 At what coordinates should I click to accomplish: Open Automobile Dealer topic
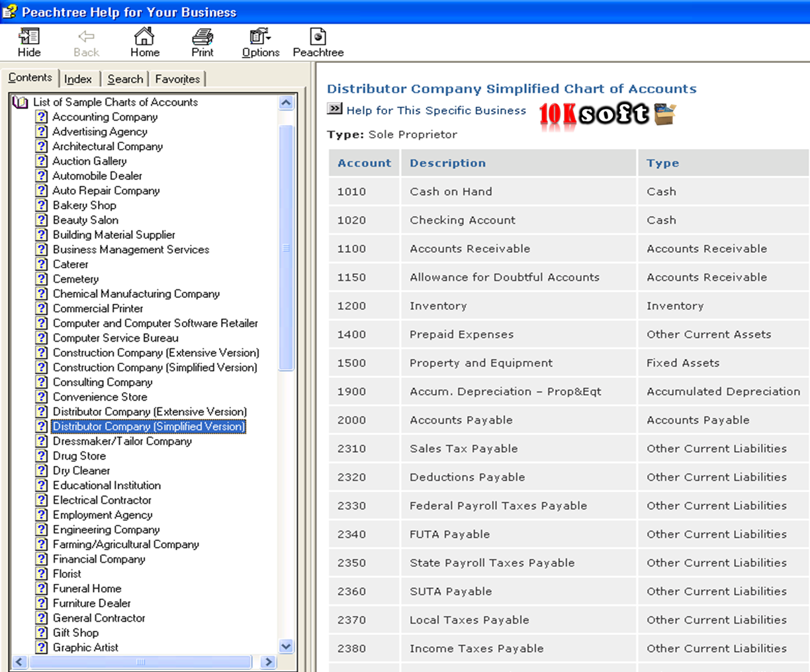point(97,175)
